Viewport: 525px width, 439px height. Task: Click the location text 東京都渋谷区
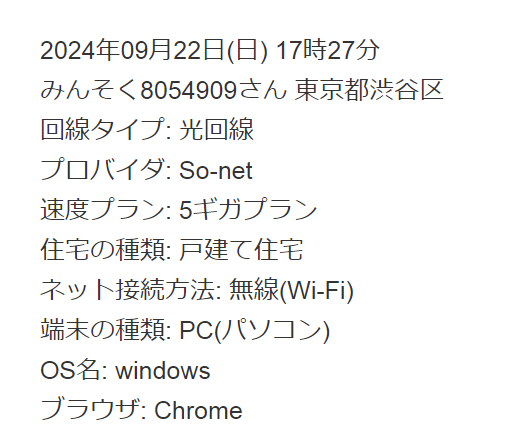(369, 90)
